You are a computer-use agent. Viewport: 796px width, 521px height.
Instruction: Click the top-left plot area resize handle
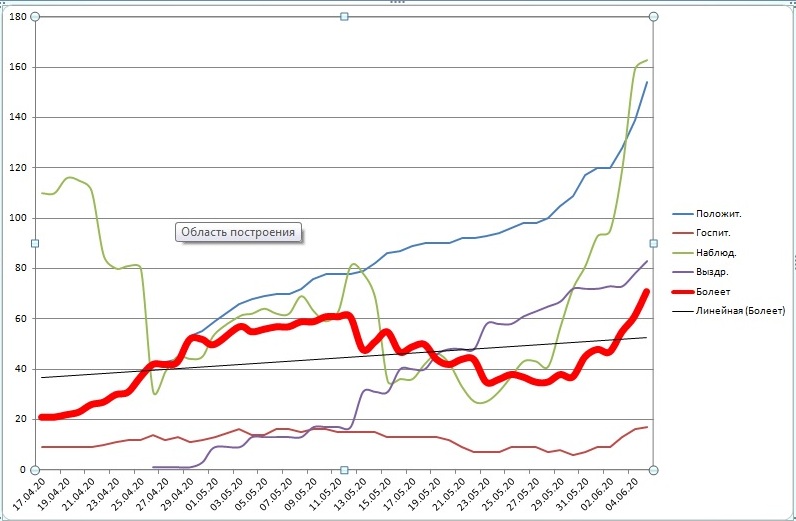[x=36, y=17]
